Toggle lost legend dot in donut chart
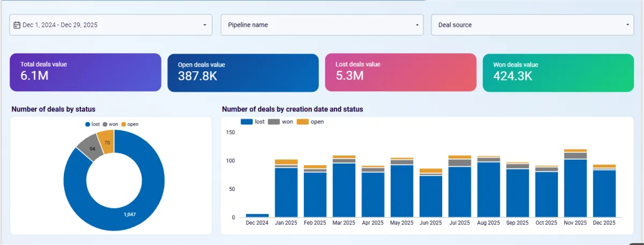This screenshot has height=245, width=644. 87,124
